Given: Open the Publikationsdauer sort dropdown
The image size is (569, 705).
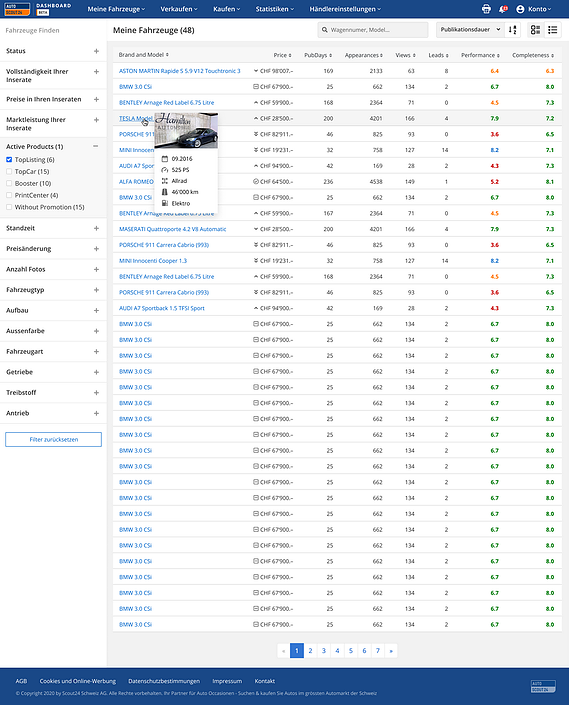Looking at the screenshot, I should (470, 30).
